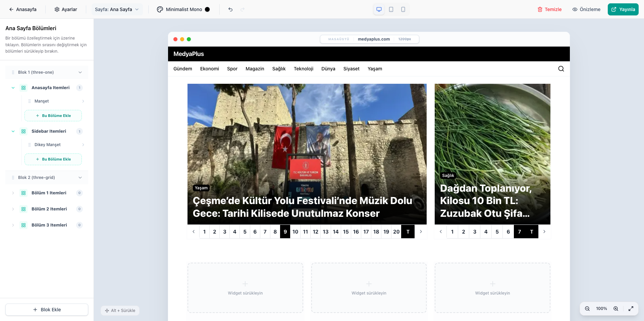Select the Teknoloji navigation menu item
Viewport: 644px width, 321px height.
point(303,69)
